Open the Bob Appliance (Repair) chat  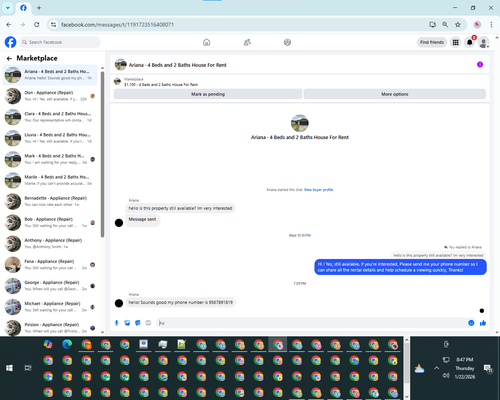click(50, 222)
